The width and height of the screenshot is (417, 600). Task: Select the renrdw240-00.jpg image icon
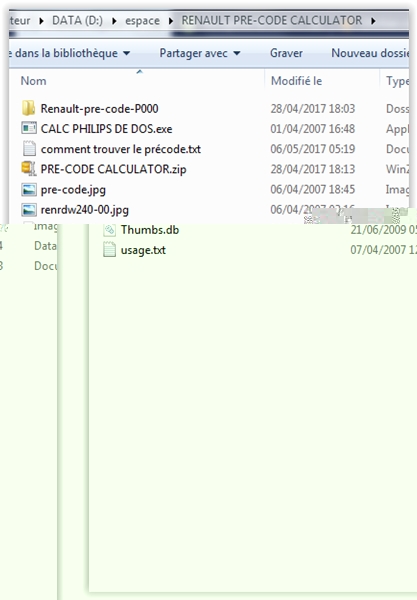pos(29,210)
